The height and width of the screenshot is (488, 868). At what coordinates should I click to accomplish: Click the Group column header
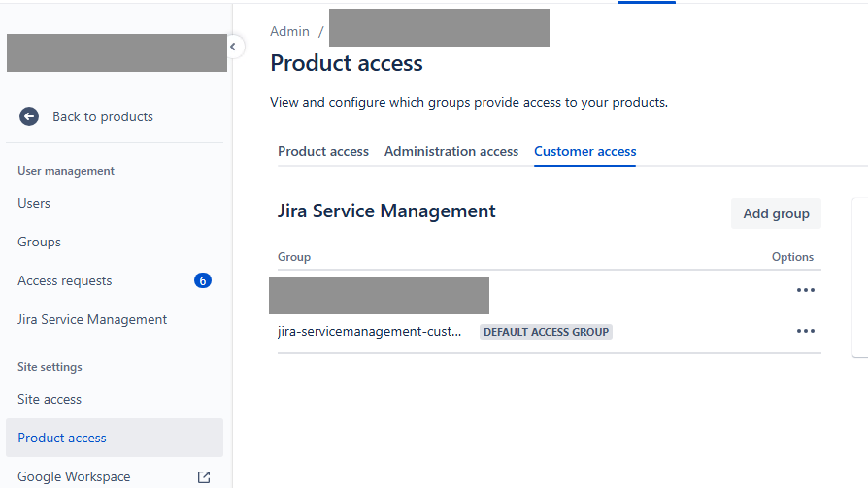[294, 257]
